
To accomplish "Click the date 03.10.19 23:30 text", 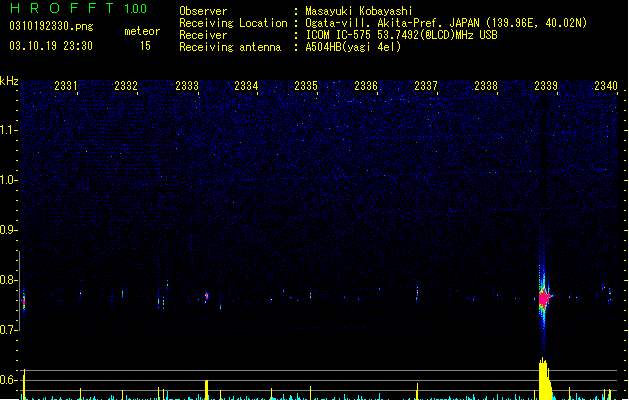I will (x=51, y=46).
